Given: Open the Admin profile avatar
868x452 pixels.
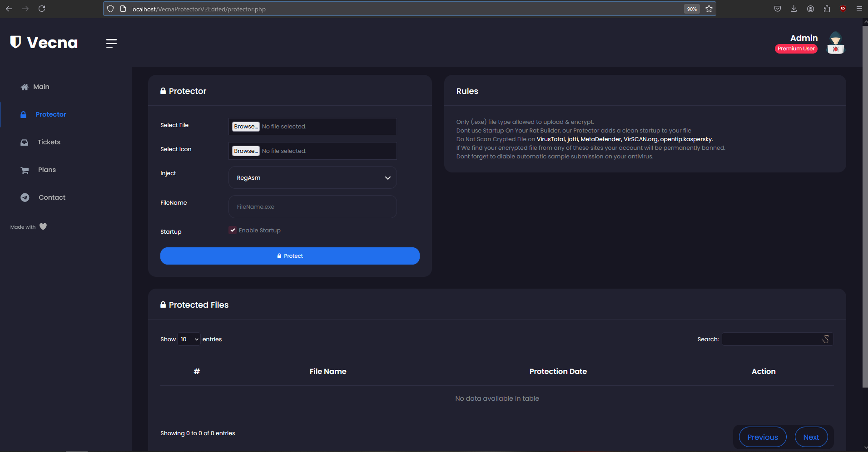Looking at the screenshot, I should (835, 43).
